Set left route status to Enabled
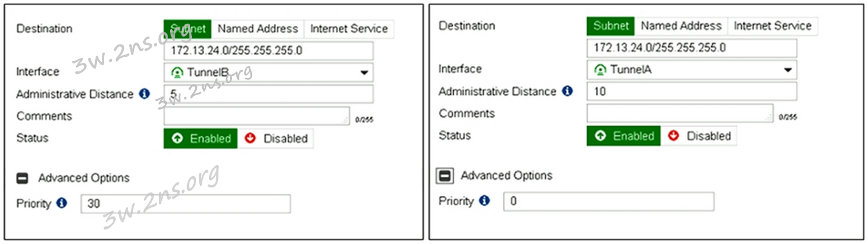This screenshot has width=868, height=244. point(200,138)
